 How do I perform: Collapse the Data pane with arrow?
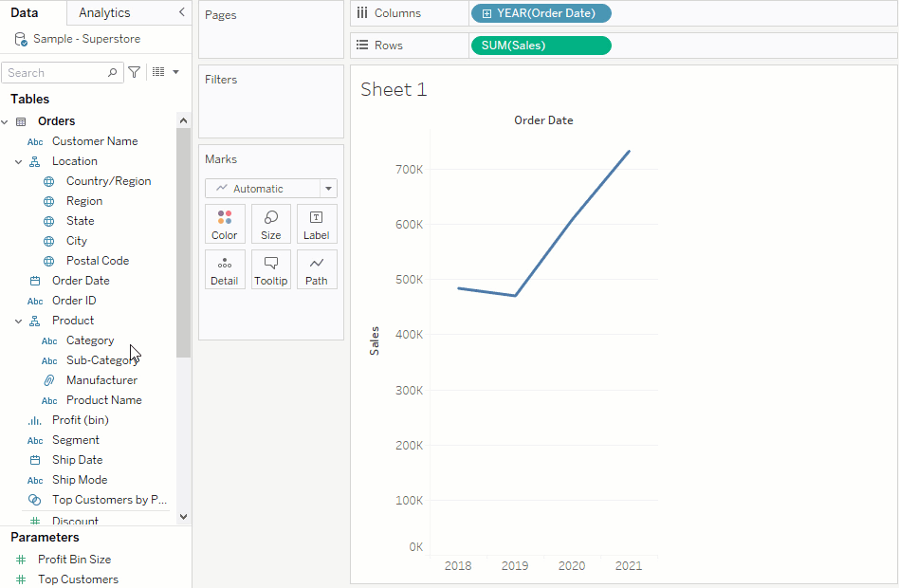pyautogui.click(x=182, y=12)
